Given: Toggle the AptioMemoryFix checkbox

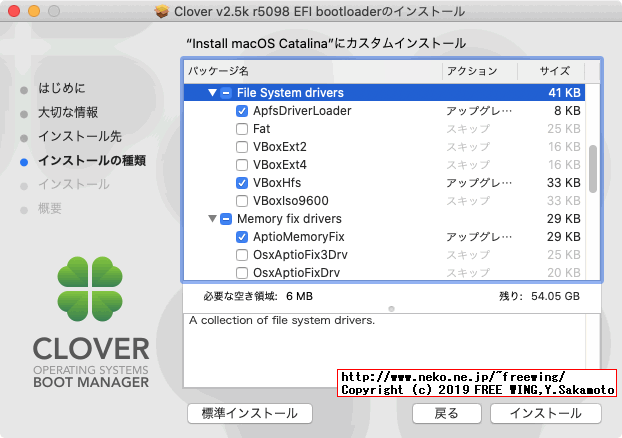Looking at the screenshot, I should [242, 237].
